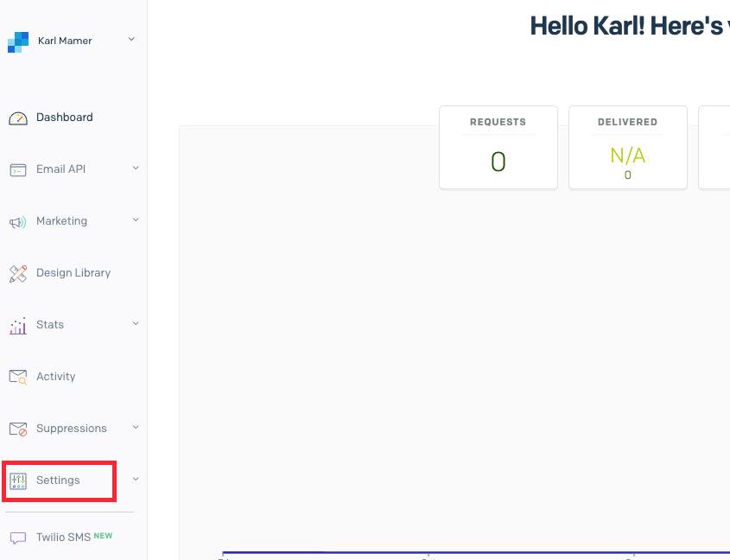Viewport: 730px width, 560px height.
Task: Click the Settings sliders icon
Action: coord(18,480)
